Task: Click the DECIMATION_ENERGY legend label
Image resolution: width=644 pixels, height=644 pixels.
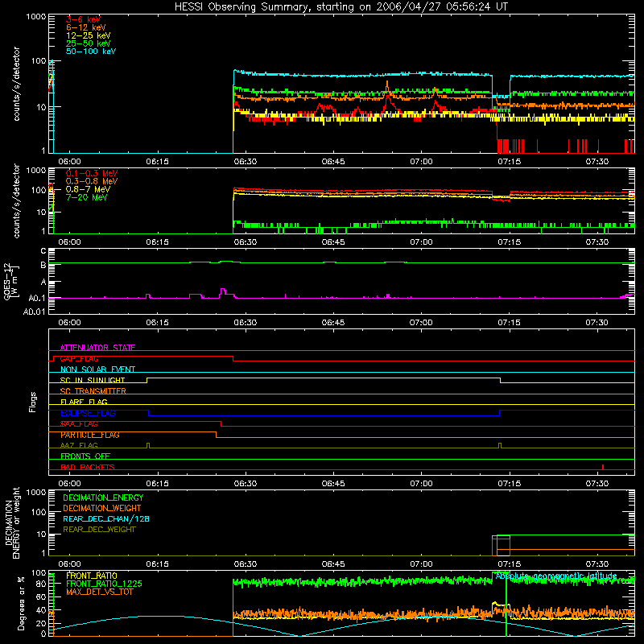Action: (x=103, y=497)
